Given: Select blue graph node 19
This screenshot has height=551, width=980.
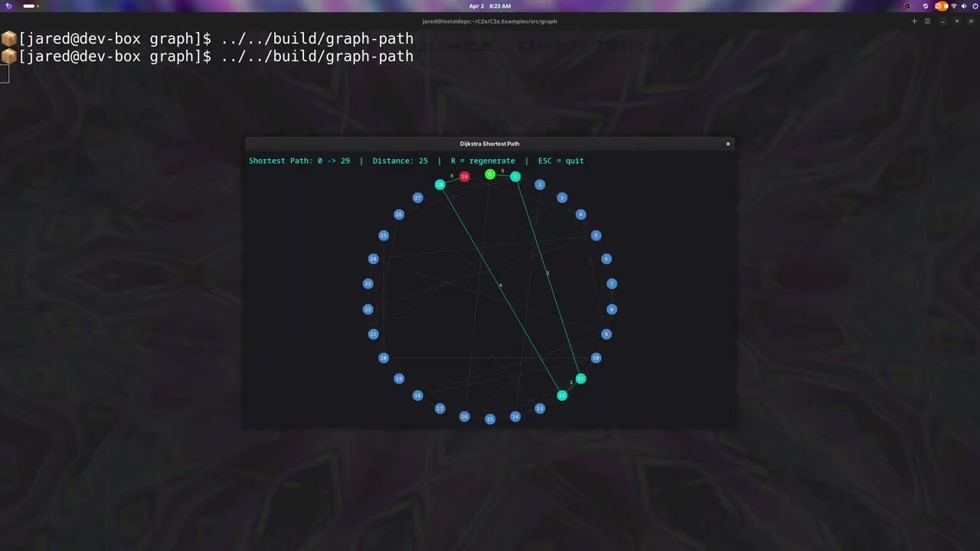Looking at the screenshot, I should 399,379.
